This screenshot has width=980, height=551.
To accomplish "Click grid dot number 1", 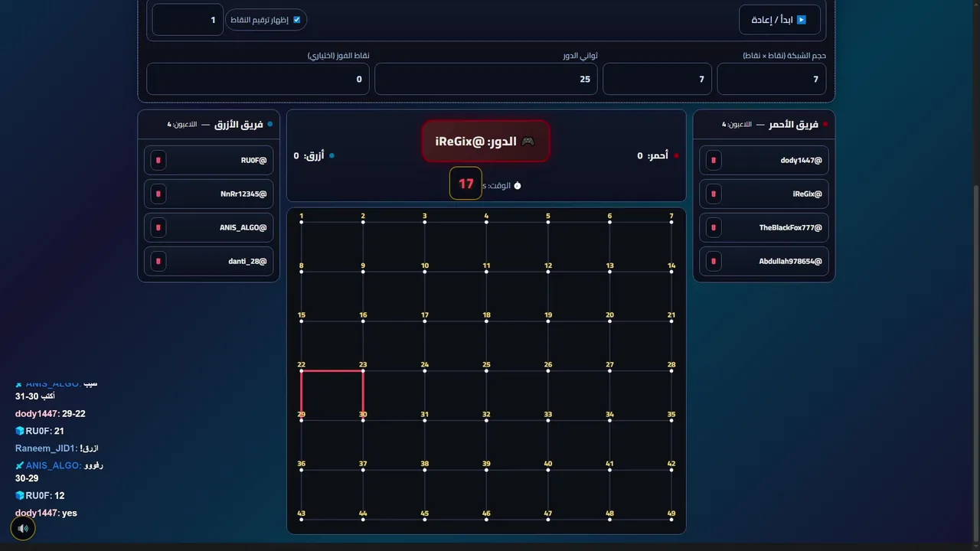I will pyautogui.click(x=302, y=222).
